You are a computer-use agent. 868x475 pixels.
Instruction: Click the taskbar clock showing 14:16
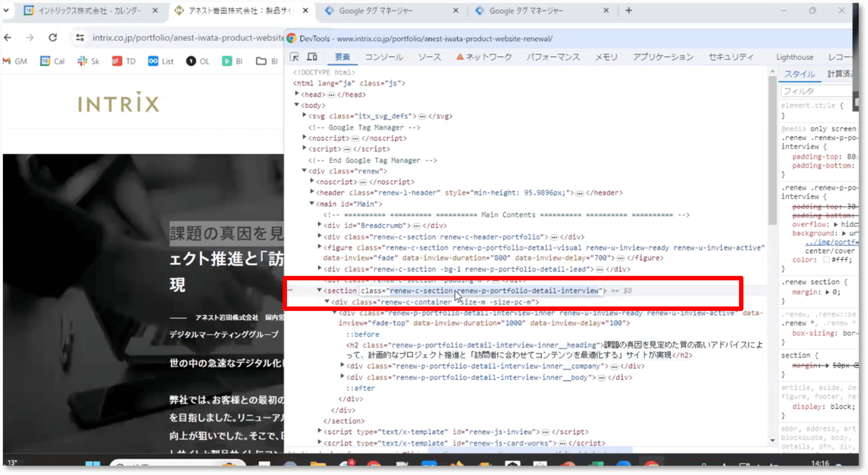pyautogui.click(x=820, y=463)
